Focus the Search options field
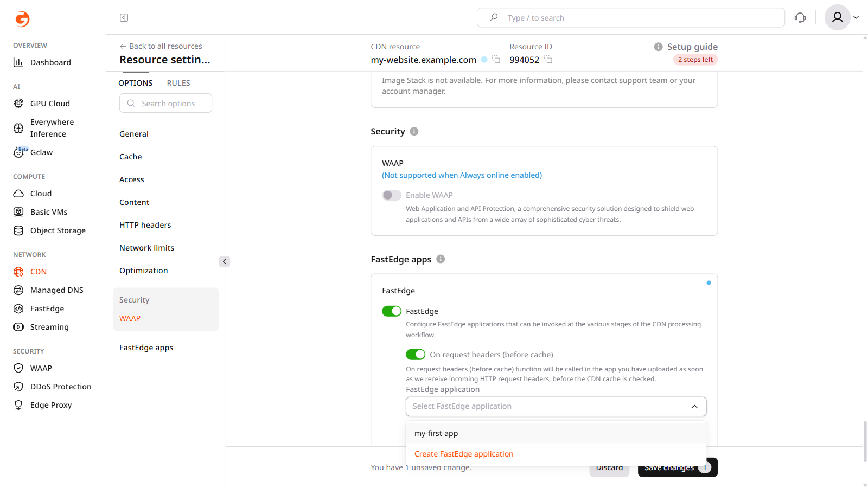 click(165, 103)
